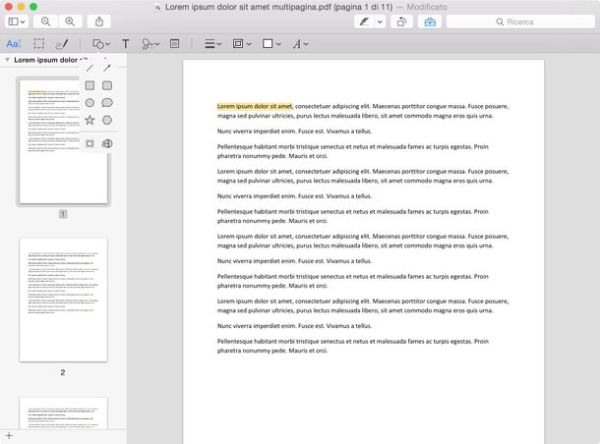Open the text style dropdown A
The image size is (600, 444).
[x=300, y=44]
